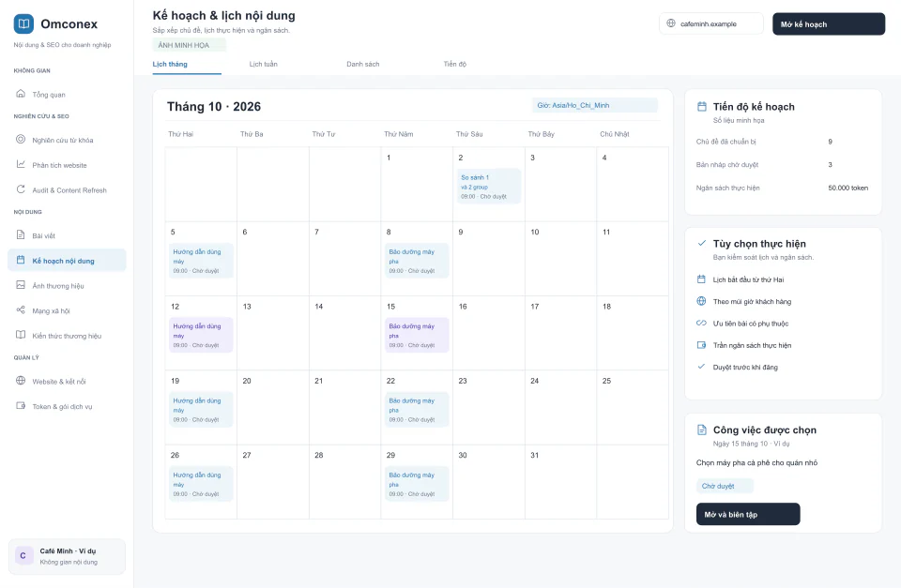Open the Café Minh - Ví dụ workspace card
The height and width of the screenshot is (588, 901).
pyautogui.click(x=67, y=556)
